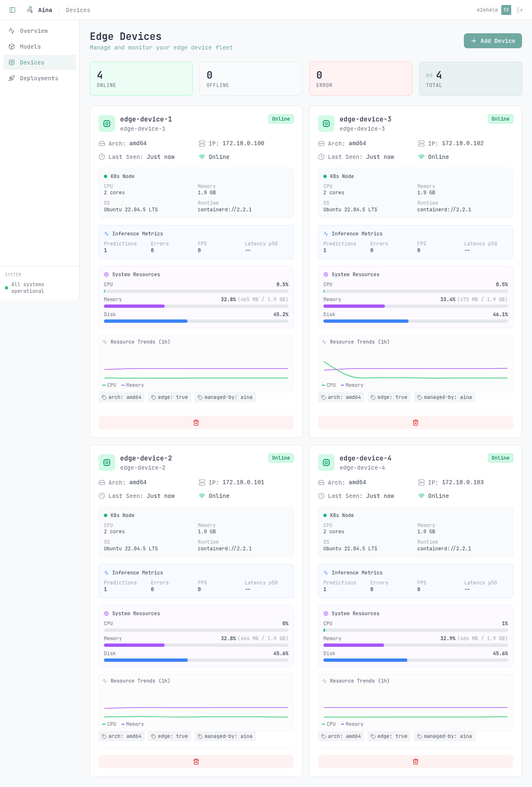Image resolution: width=532 pixels, height=787 pixels.
Task: Click the Inference Metrics icon on edge-device-1
Action: coord(106,234)
